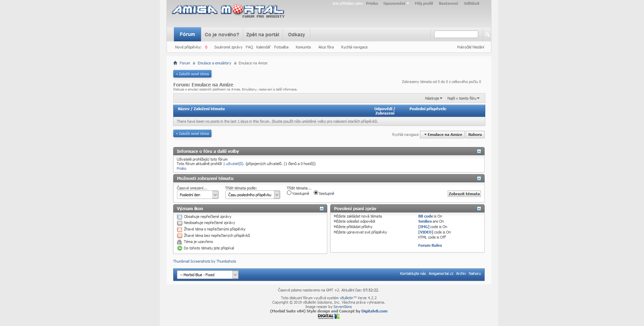
Task: Open the Odkazy tab
Action: coord(296,35)
